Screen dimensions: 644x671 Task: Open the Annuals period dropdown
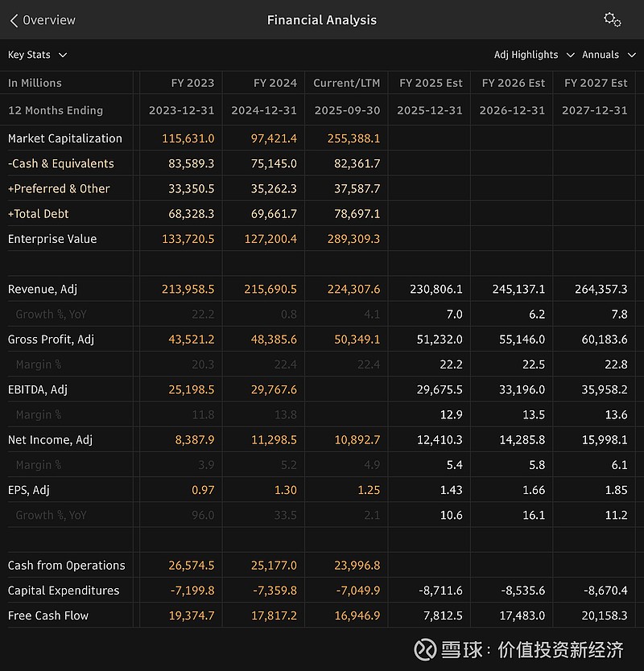pos(608,55)
